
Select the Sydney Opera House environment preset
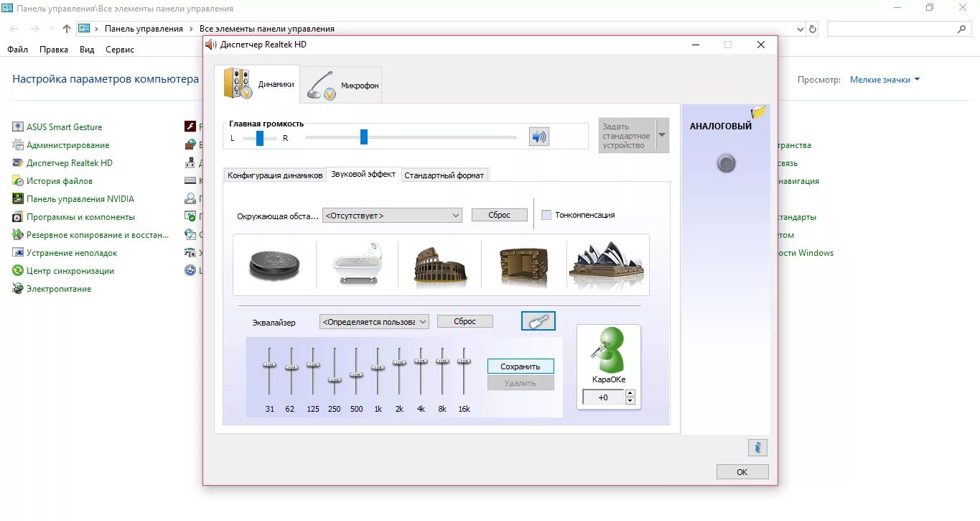[607, 264]
